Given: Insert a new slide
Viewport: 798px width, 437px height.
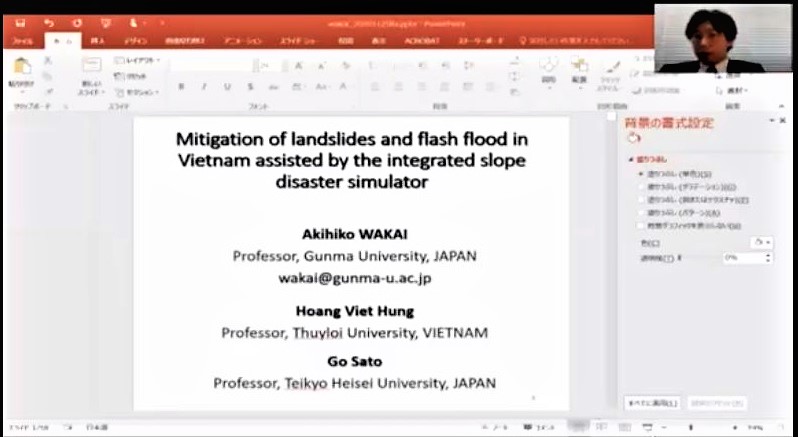Looking at the screenshot, I should pos(92,75).
